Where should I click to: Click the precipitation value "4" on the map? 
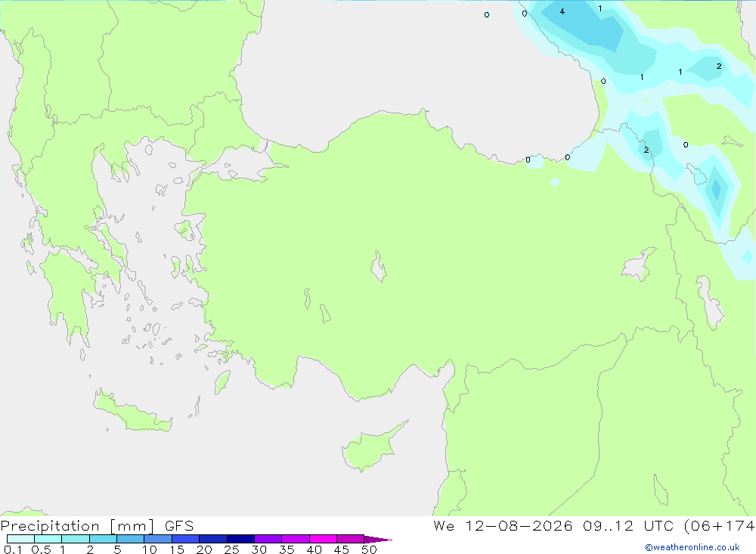coord(562,11)
